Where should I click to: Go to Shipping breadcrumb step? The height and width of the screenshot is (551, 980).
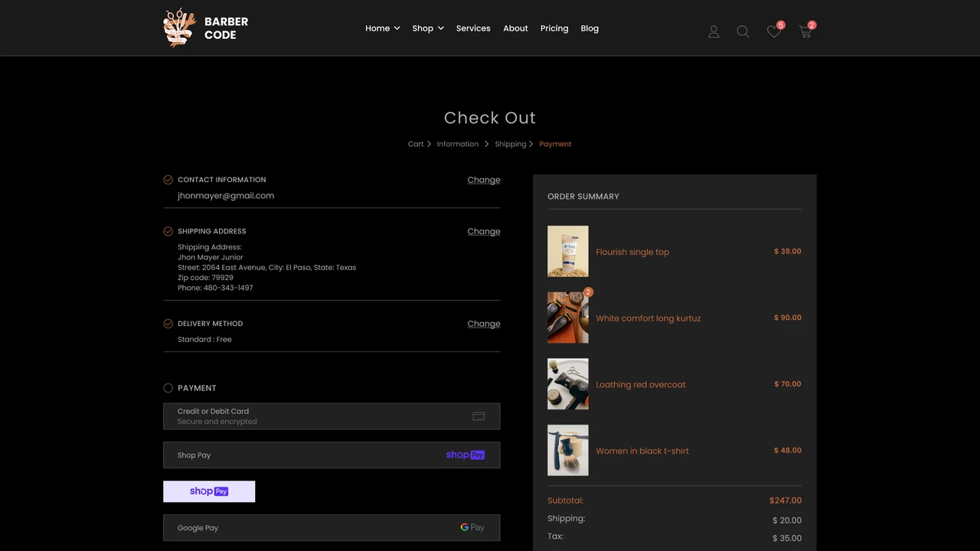tap(511, 144)
